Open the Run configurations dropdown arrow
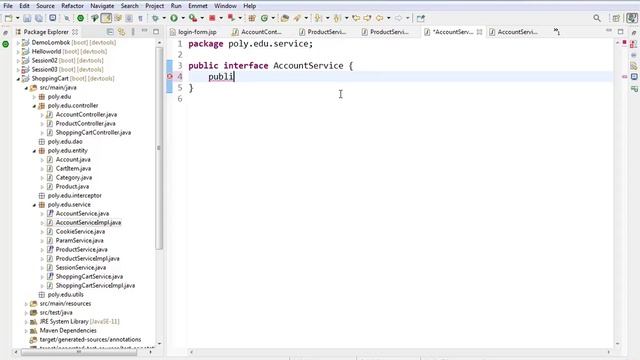Image resolution: width=640 pixels, height=360 pixels. (x=183, y=18)
